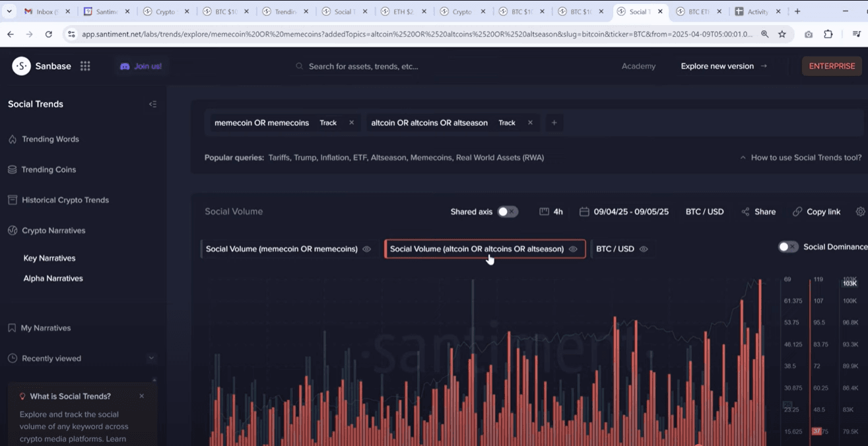Hide memecoin Social Volume series
The width and height of the screenshot is (868, 446).
(367, 249)
